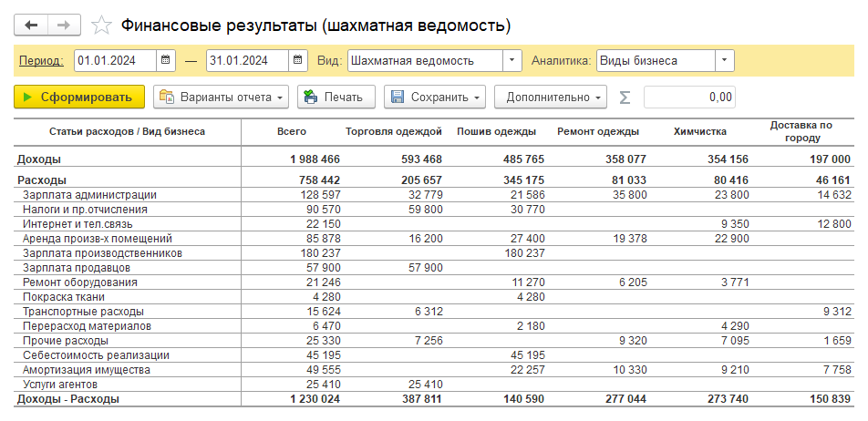Open Варианты отчета menu

tap(221, 97)
